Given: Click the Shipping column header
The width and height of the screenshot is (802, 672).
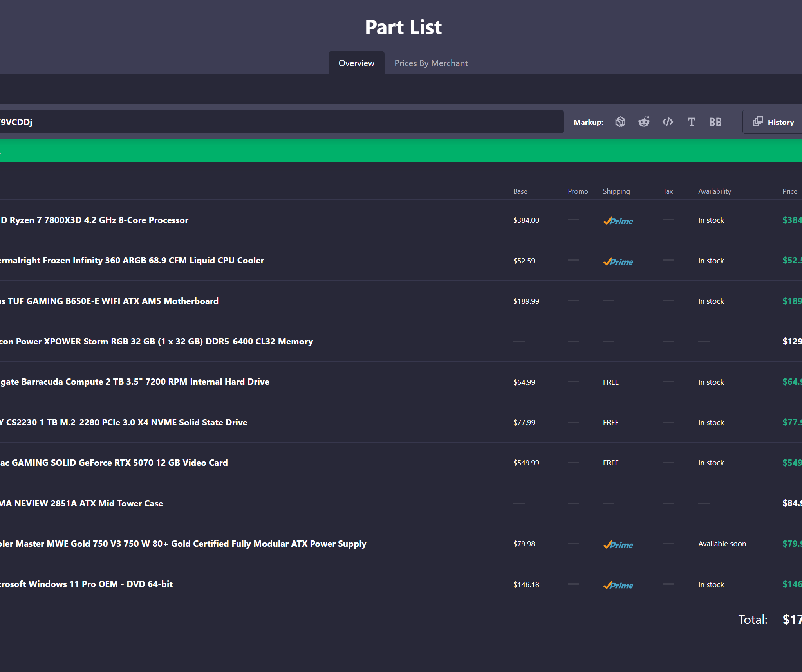Looking at the screenshot, I should (x=616, y=191).
